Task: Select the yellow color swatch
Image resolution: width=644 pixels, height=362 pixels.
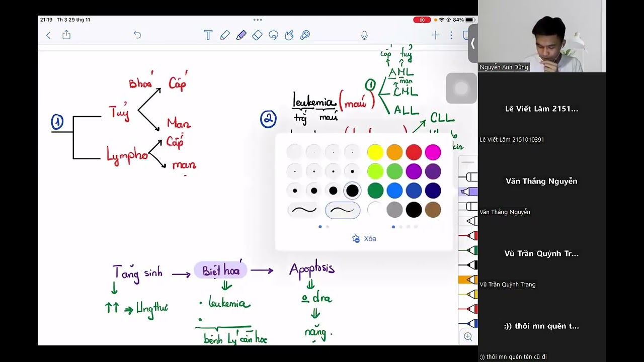Action: (375, 152)
